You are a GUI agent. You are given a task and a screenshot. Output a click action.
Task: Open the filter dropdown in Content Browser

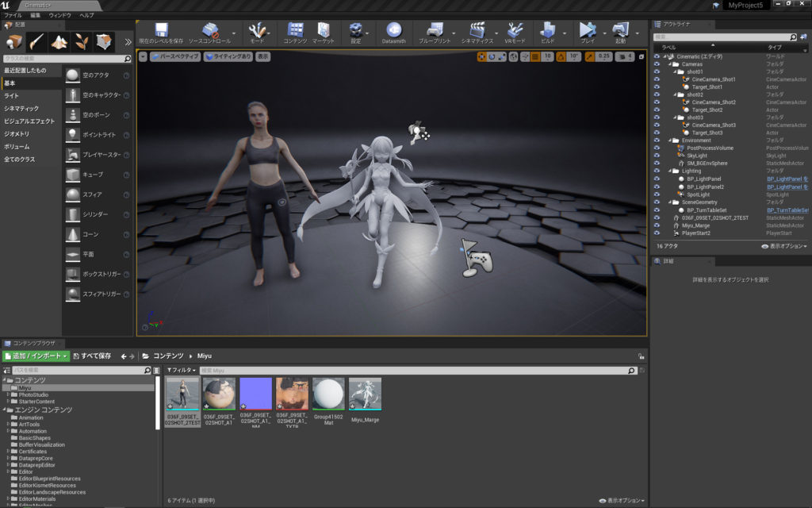pos(181,371)
